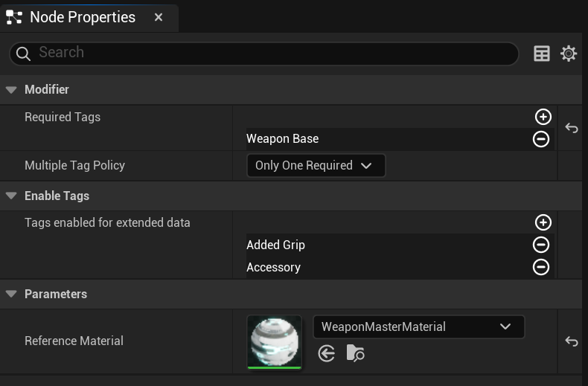Open the property matrix table view
The height and width of the screenshot is (386, 588).
(542, 54)
